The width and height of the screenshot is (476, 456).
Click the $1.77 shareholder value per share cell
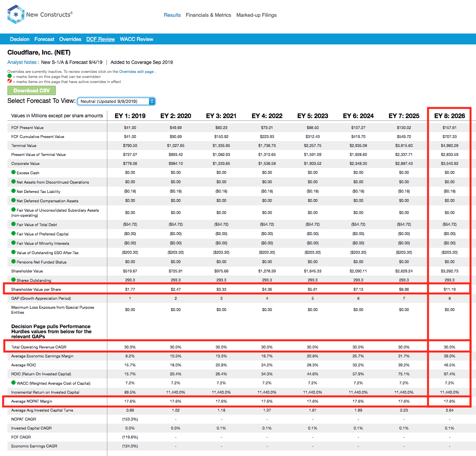(x=130, y=290)
